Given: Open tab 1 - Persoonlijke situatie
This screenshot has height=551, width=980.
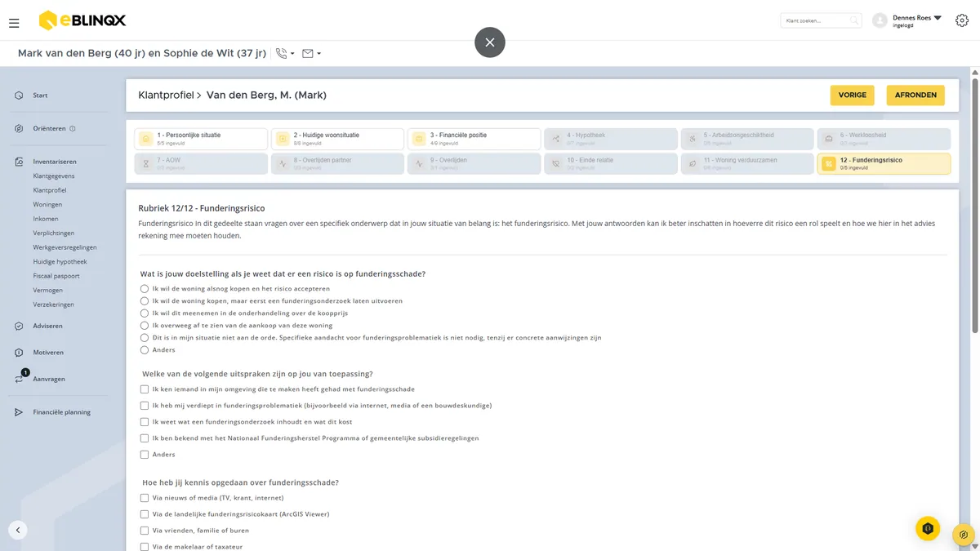Looking at the screenshot, I should point(201,139).
